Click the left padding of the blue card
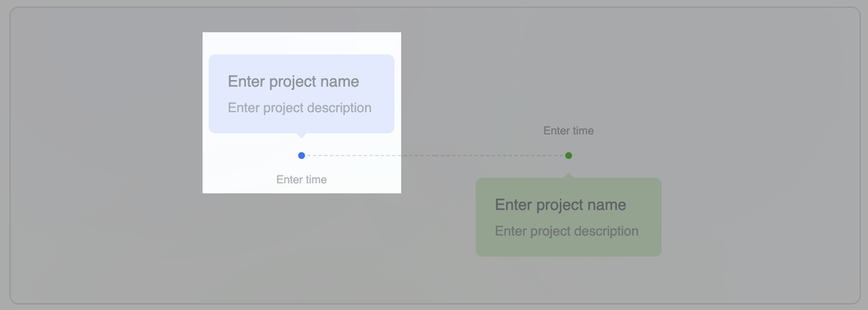Image resolution: width=868 pixels, height=310 pixels. [x=217, y=94]
